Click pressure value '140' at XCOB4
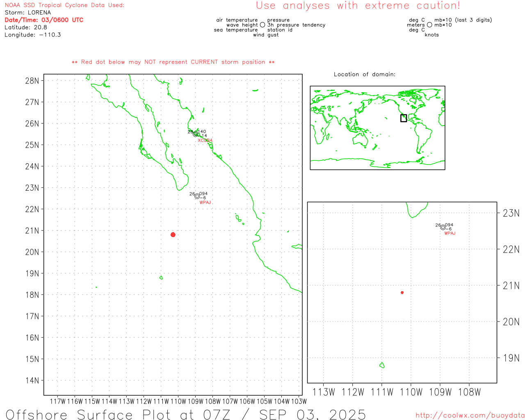The image size is (525, 420). [202, 132]
